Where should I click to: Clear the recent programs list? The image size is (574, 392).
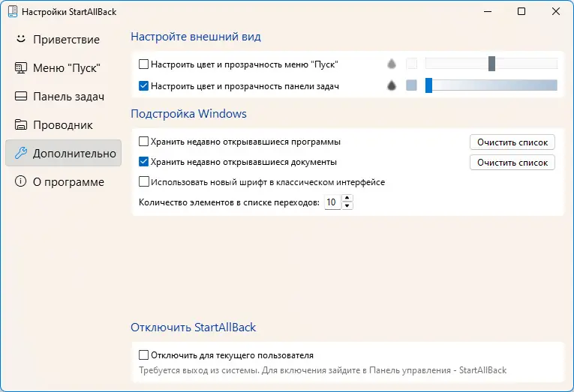click(512, 142)
